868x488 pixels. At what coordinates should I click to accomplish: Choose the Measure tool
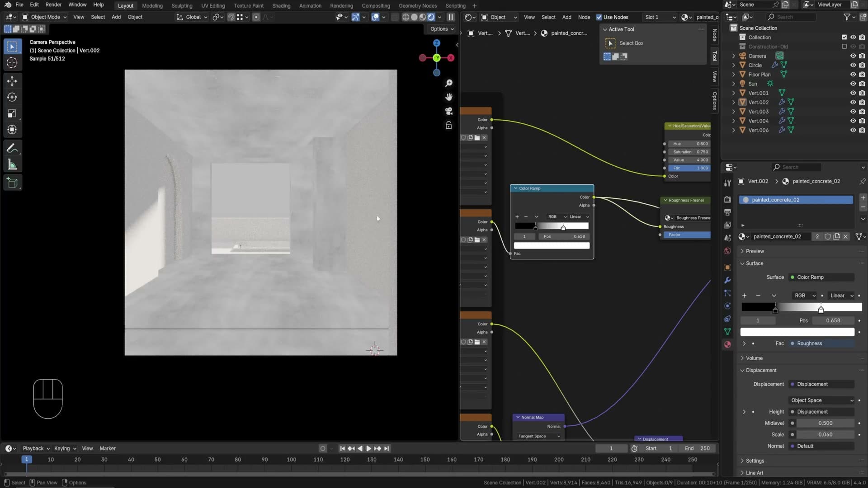coord(12,164)
